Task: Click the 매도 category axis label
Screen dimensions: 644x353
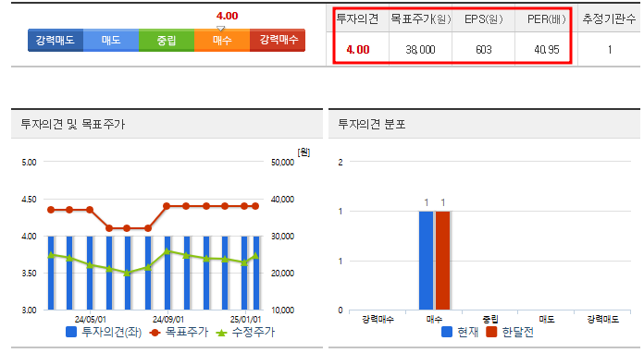Action: coord(547,319)
